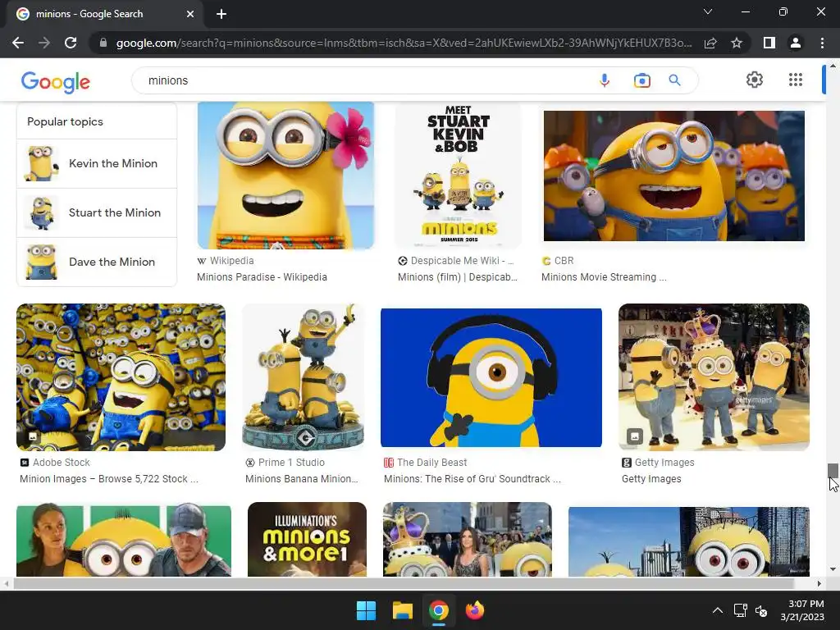Follow the Minions Movie Streaming link

point(604,277)
